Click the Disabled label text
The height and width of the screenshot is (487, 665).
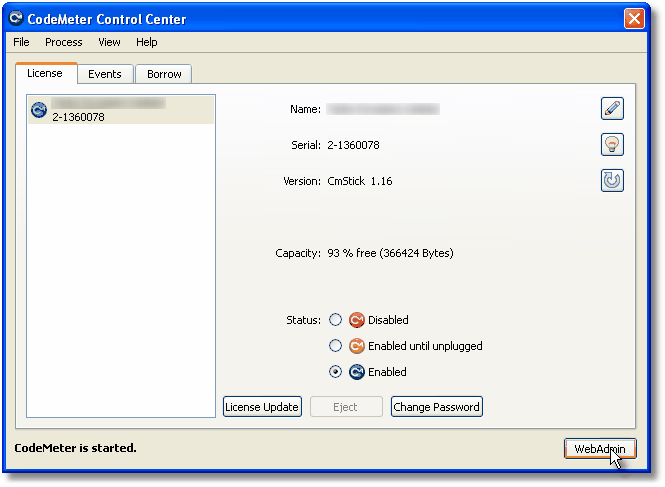click(x=388, y=320)
